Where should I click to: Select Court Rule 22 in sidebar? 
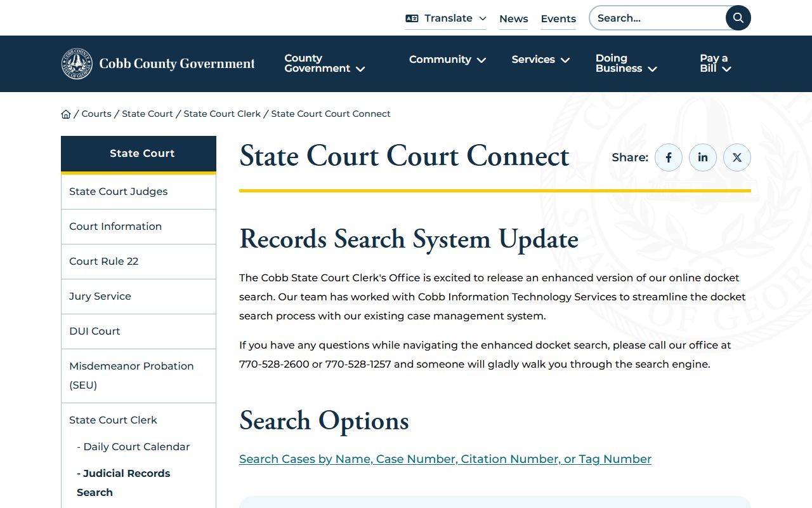pyautogui.click(x=138, y=262)
